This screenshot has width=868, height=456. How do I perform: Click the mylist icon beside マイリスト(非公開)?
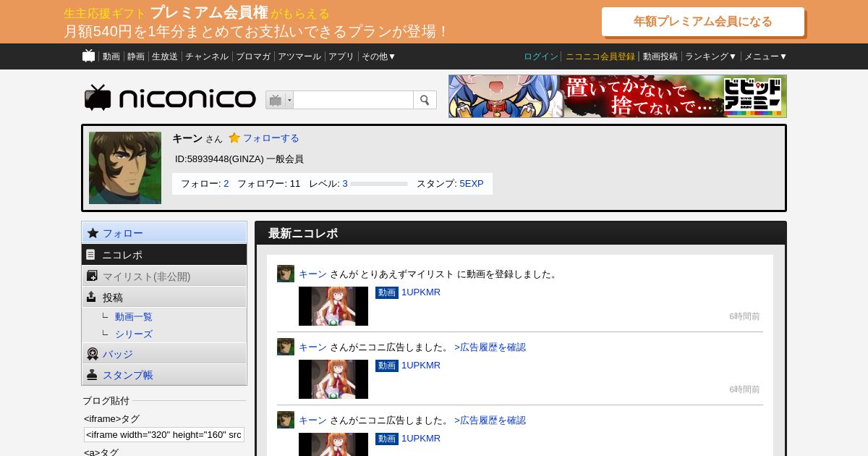pos(92,276)
